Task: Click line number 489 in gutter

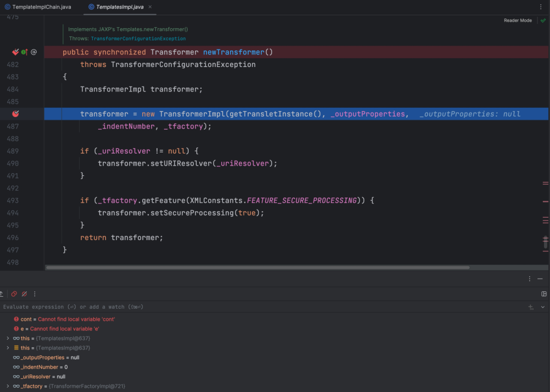Action: pyautogui.click(x=13, y=151)
